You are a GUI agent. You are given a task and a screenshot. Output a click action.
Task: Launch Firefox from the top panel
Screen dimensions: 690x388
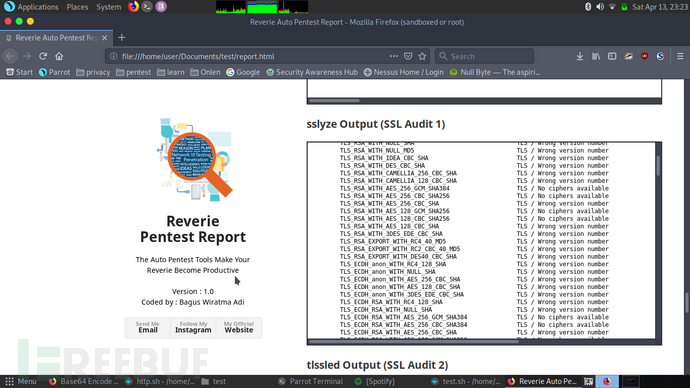coord(133,7)
